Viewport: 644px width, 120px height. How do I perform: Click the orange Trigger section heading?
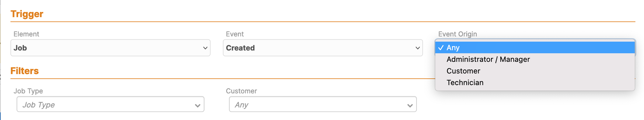(x=27, y=14)
